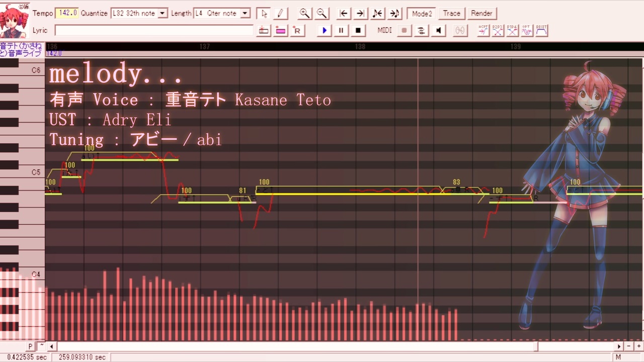Select the Pencil drawing tool
The width and height of the screenshot is (644, 362).
tap(280, 13)
